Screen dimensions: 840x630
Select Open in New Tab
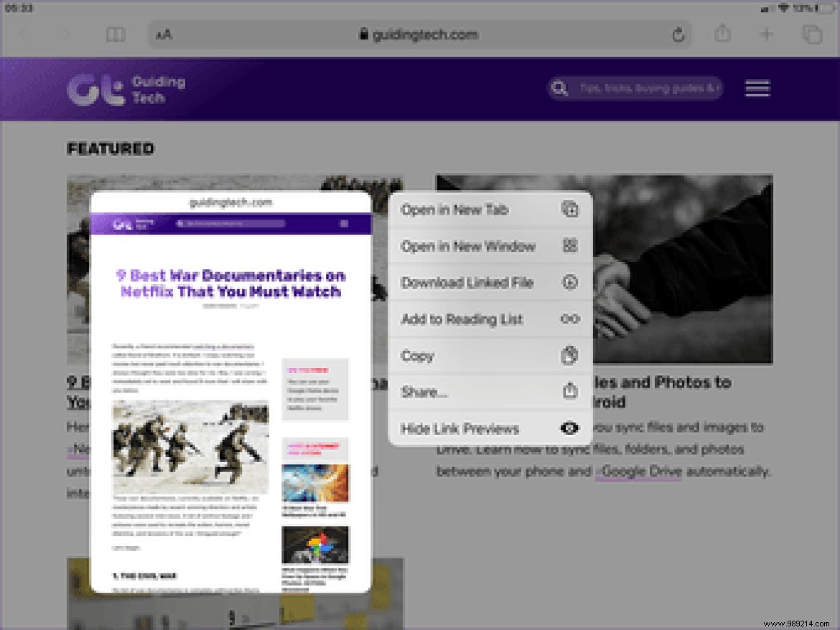point(454,210)
